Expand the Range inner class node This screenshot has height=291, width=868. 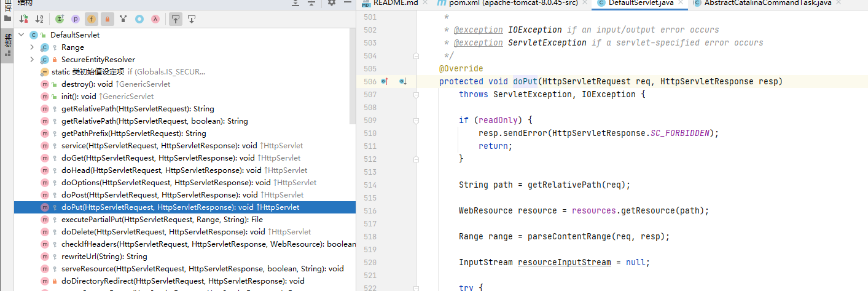[32, 47]
